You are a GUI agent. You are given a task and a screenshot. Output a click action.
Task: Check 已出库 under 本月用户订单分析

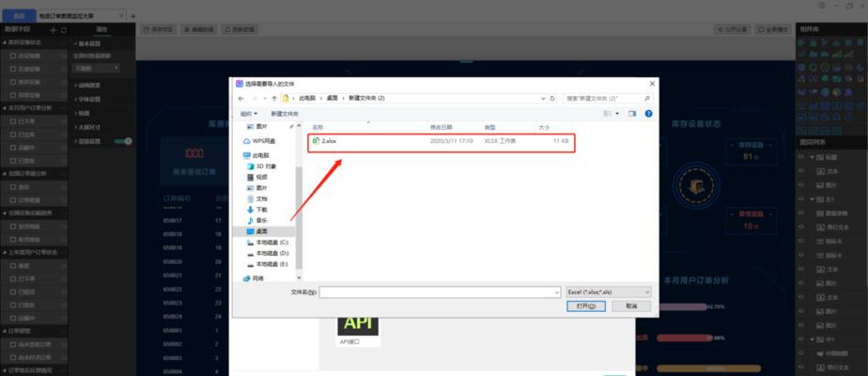[x=13, y=134]
